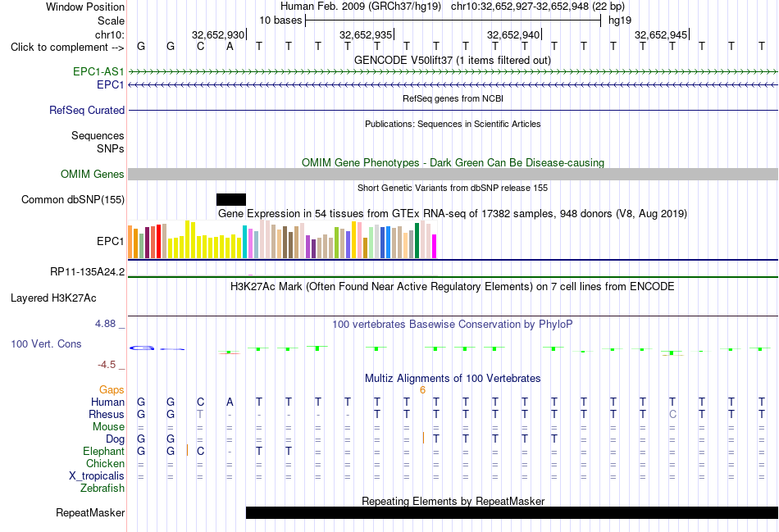This screenshot has height=532, width=779.
Task: Click 'Short Genetic Variants from dbSNP' title
Action: [x=453, y=188]
